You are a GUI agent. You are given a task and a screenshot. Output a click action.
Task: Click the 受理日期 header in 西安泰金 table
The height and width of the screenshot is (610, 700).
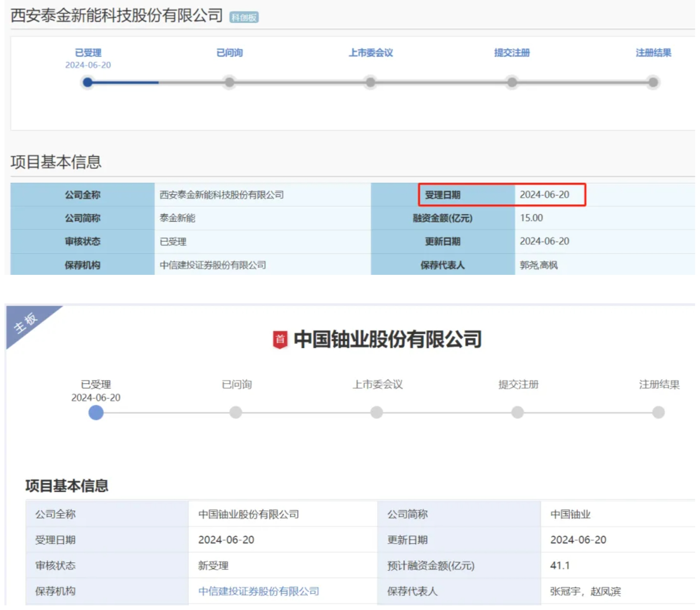pos(443,195)
